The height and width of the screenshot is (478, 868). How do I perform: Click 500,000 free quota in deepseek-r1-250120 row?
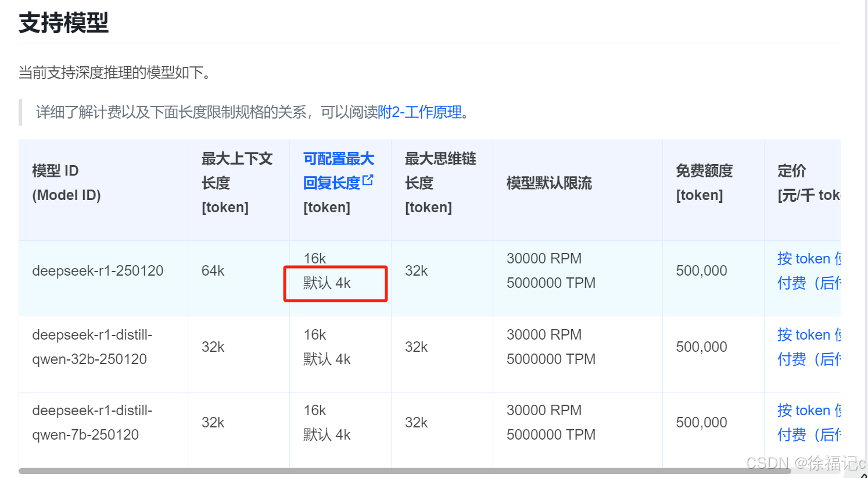[x=701, y=270]
